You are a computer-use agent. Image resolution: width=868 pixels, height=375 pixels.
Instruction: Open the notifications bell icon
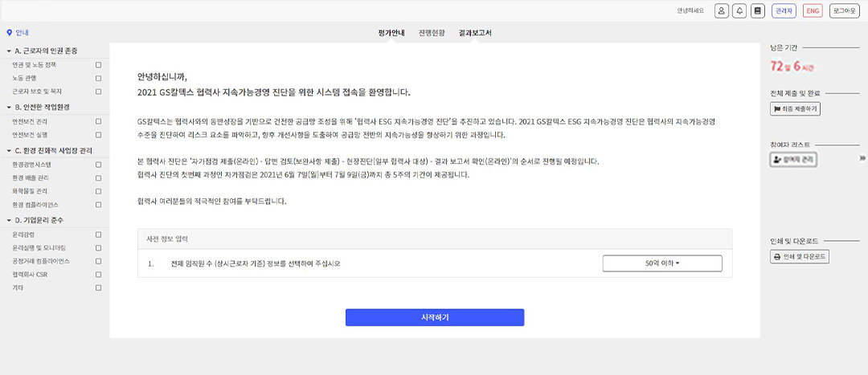pyautogui.click(x=739, y=11)
